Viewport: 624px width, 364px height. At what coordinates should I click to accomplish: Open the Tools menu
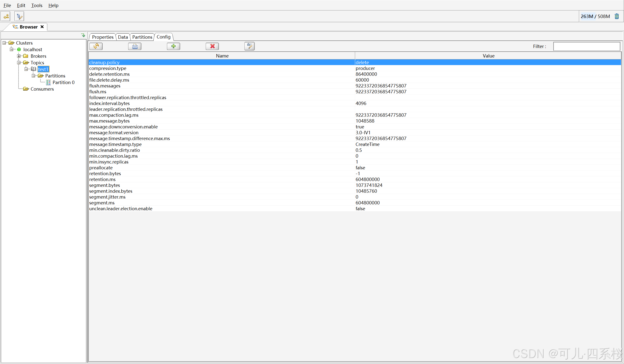(x=37, y=5)
